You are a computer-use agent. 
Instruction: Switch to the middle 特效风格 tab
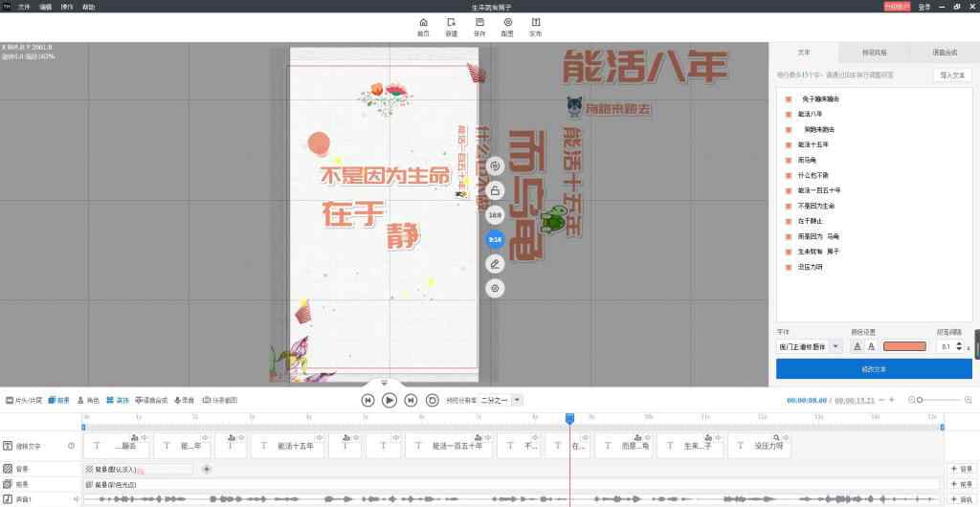(875, 53)
